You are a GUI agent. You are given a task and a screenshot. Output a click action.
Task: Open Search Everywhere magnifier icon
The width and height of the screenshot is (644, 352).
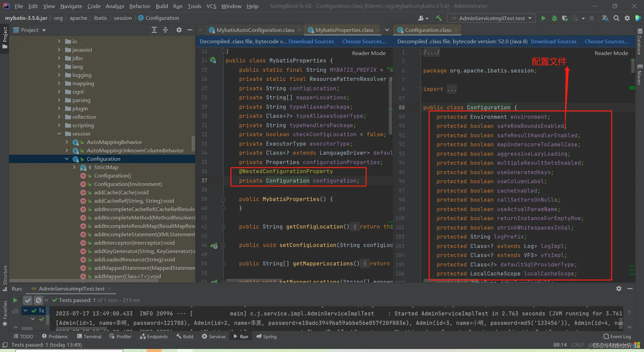(x=616, y=18)
